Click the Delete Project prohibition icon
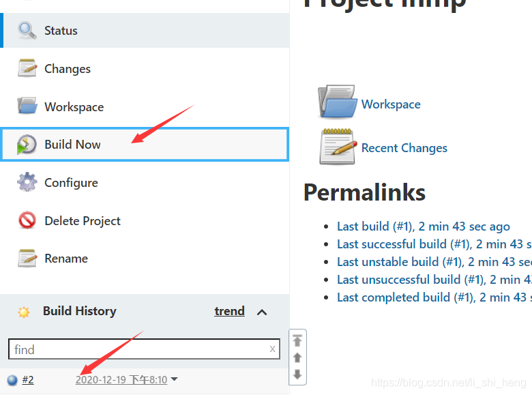The width and height of the screenshot is (532, 395). coord(27,220)
